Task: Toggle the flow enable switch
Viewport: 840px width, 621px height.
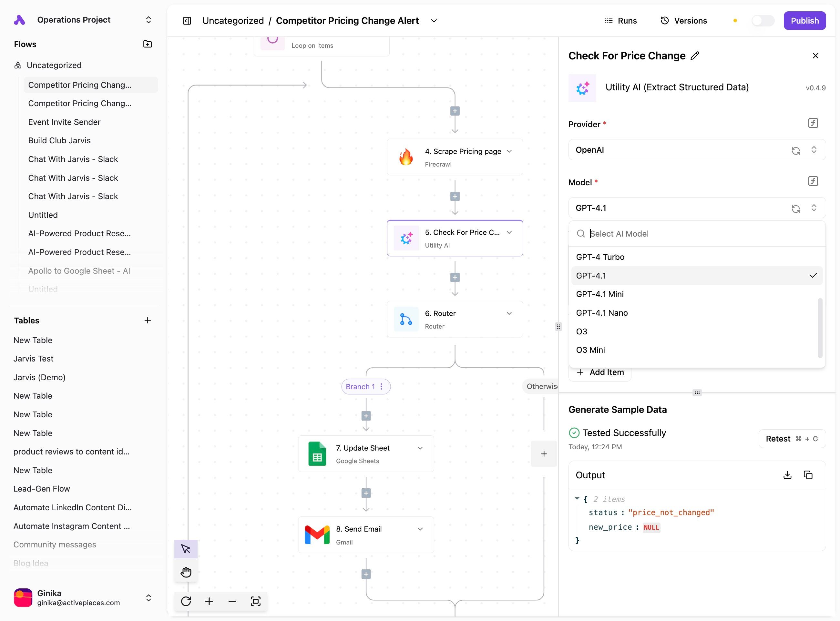Action: tap(763, 21)
